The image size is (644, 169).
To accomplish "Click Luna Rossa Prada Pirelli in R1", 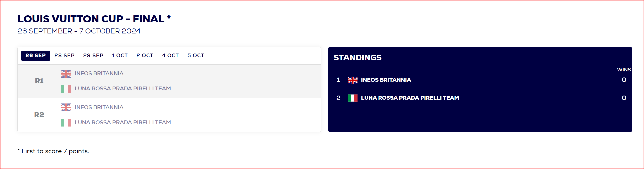I will click(x=123, y=89).
